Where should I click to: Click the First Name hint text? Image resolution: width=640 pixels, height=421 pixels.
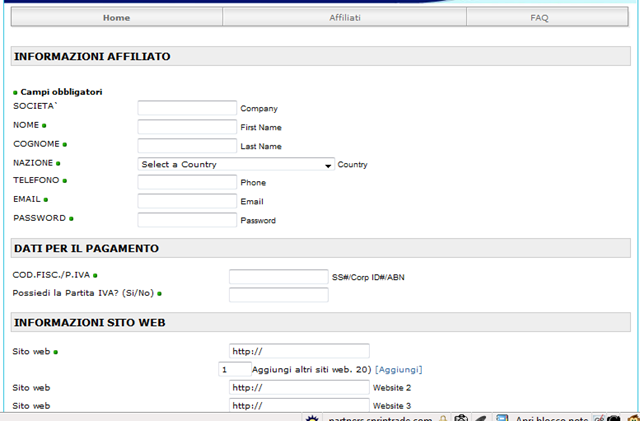pyautogui.click(x=261, y=127)
